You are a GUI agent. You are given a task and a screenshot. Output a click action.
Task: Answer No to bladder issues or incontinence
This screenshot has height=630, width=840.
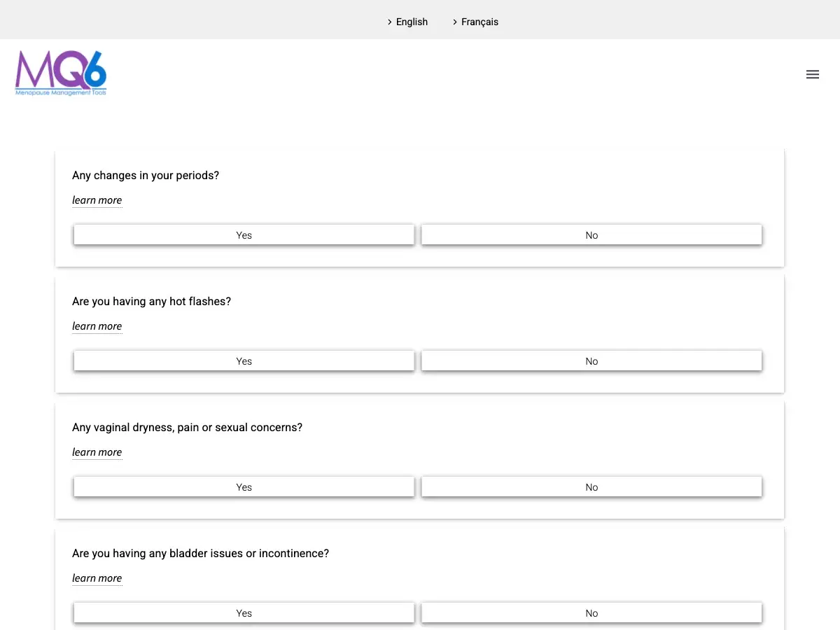pyautogui.click(x=591, y=613)
